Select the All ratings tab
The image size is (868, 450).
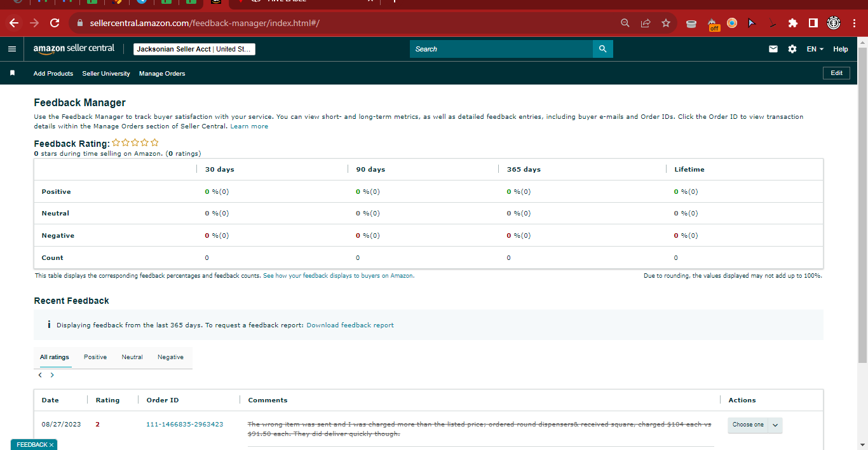(x=55, y=357)
